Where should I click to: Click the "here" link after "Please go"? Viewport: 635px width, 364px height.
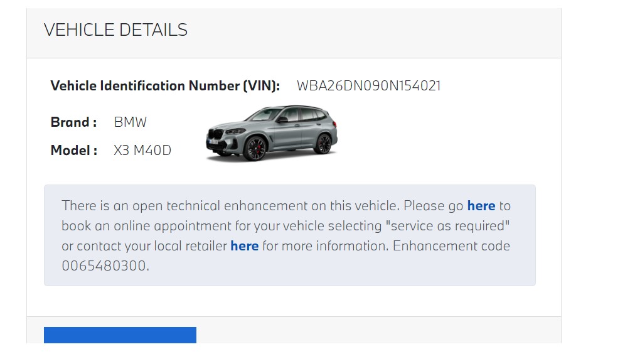481,206
